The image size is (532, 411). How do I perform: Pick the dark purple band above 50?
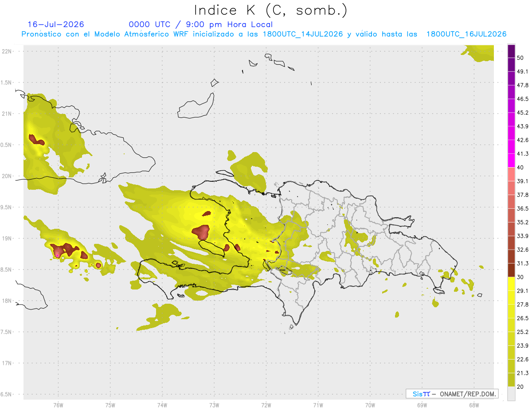click(x=511, y=51)
